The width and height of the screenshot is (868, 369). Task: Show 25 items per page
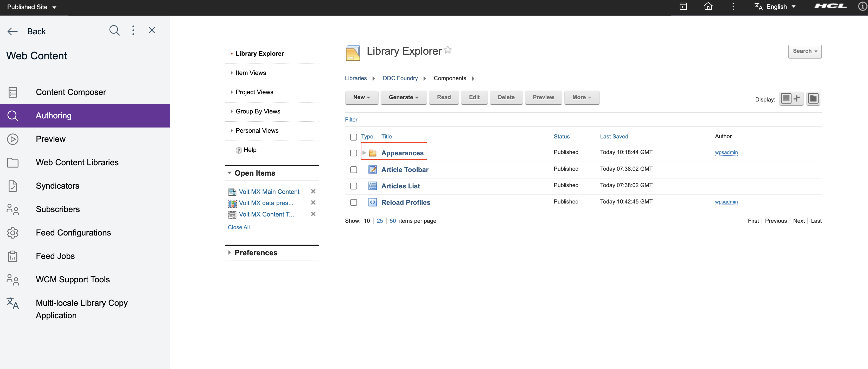click(379, 221)
